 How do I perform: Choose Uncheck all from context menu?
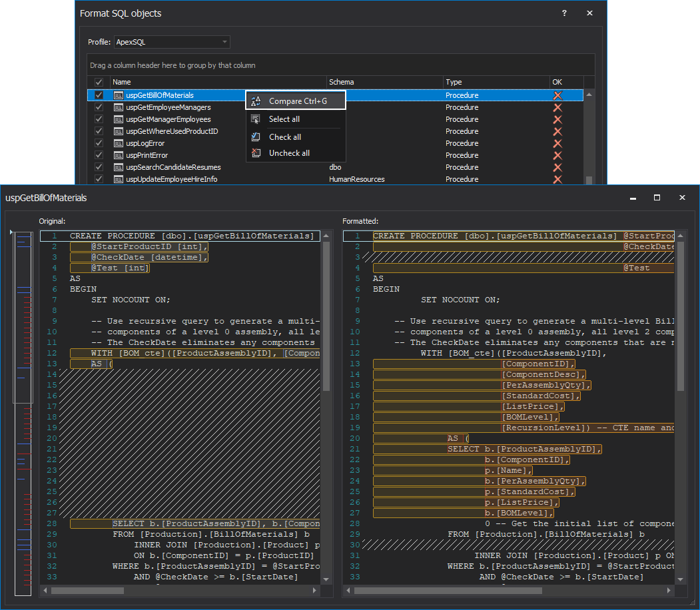(x=289, y=153)
